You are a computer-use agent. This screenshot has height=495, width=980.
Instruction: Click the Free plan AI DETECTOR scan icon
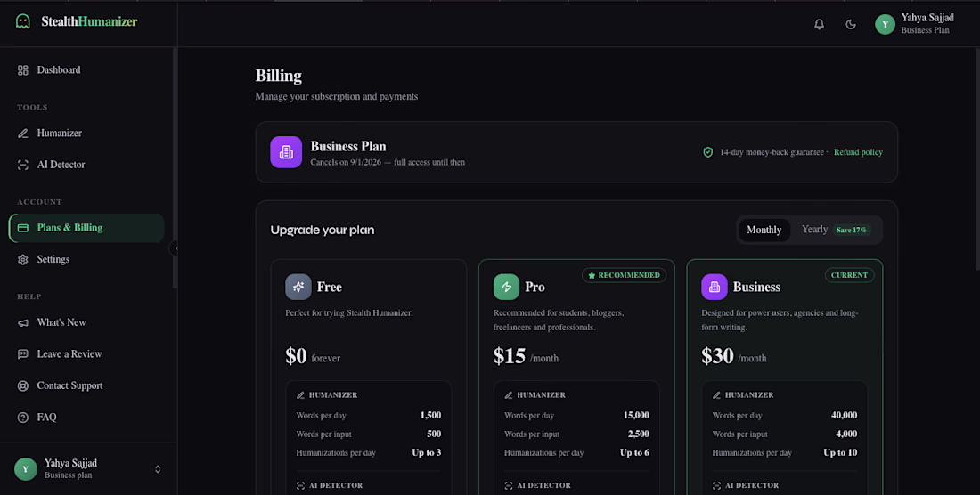click(x=300, y=485)
